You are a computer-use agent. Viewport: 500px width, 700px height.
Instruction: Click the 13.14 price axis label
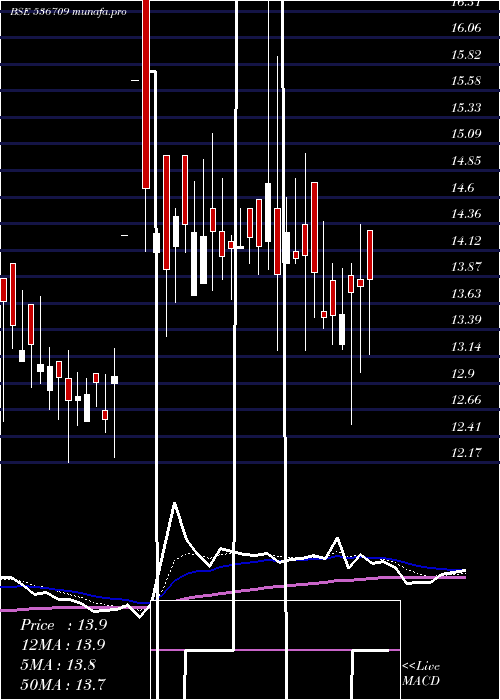466,346
